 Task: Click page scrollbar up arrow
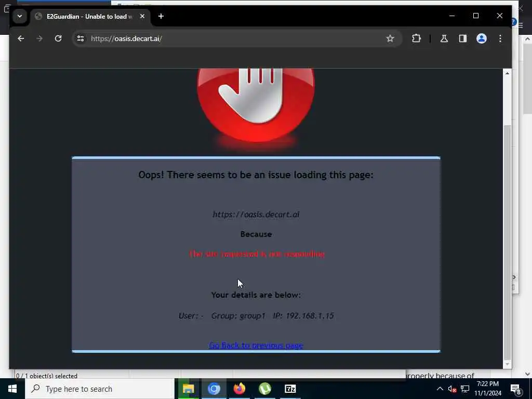[507, 73]
